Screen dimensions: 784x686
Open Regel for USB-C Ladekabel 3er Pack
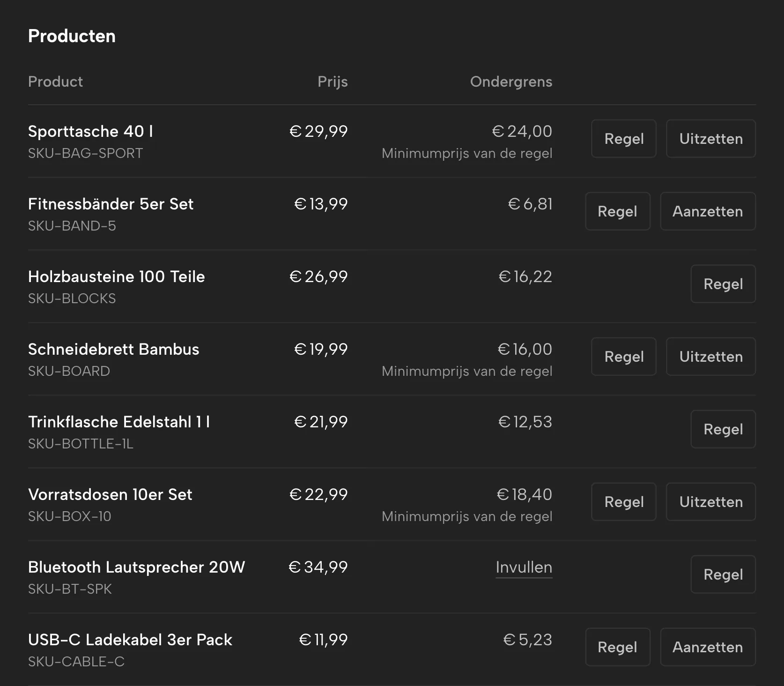click(617, 647)
